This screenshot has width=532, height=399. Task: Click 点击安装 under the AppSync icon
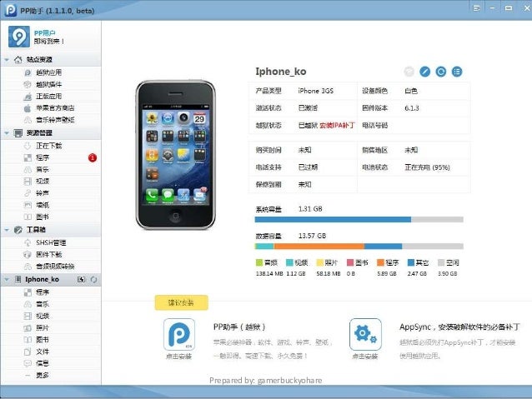pos(364,357)
